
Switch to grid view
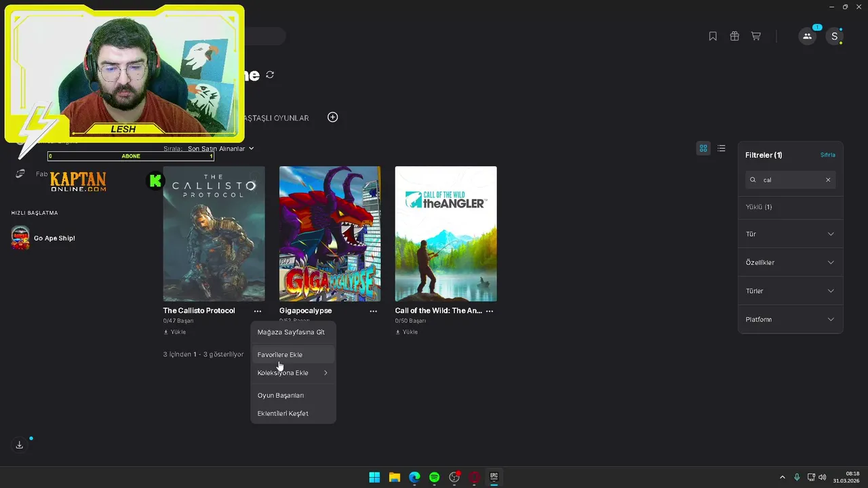703,148
